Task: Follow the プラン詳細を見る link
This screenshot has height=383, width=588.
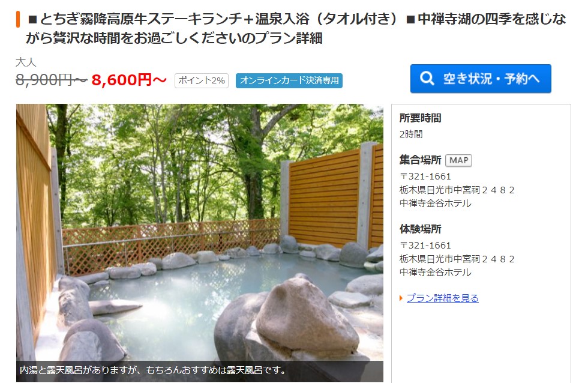Action: tap(443, 298)
